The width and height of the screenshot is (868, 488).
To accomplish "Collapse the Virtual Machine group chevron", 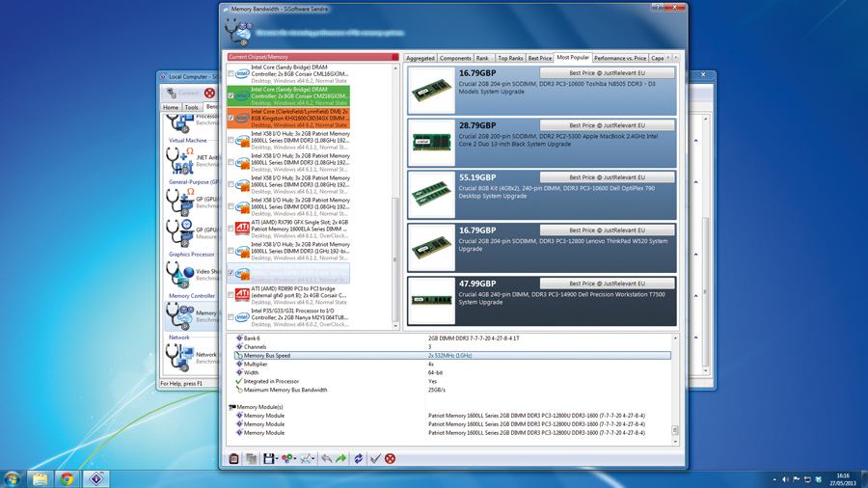I will click(x=695, y=141).
